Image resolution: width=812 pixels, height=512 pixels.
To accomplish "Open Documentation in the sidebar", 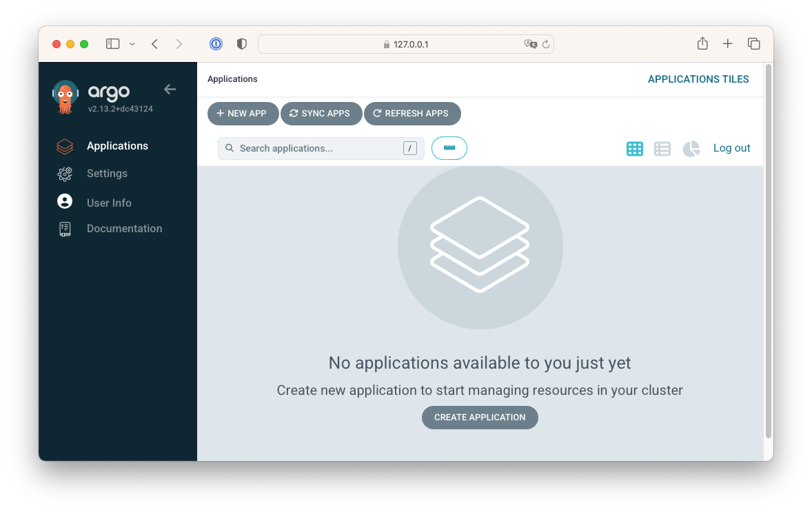I will (x=124, y=228).
